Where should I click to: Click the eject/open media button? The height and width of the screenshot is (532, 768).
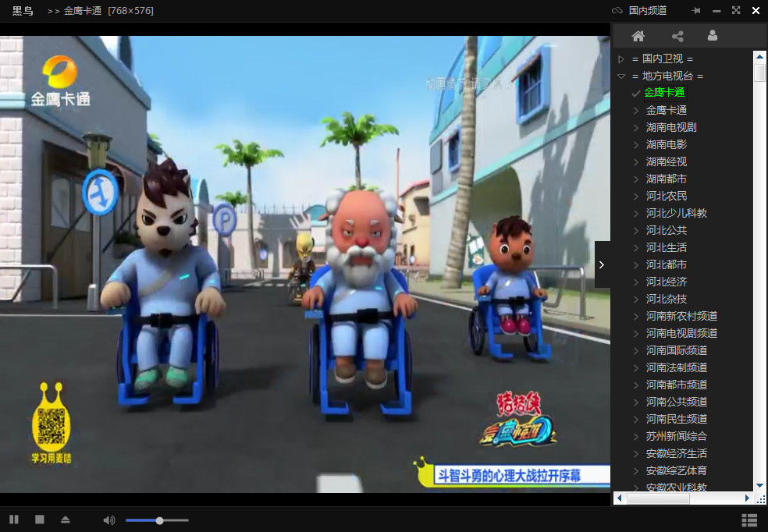pos(65,520)
